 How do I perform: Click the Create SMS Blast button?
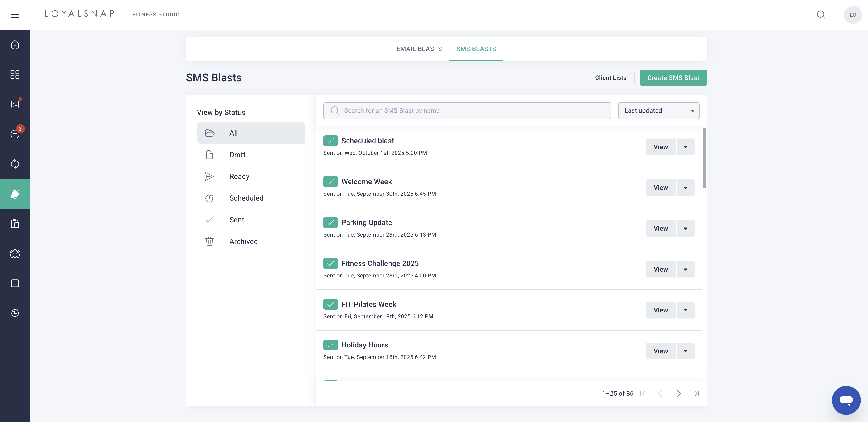coord(673,78)
